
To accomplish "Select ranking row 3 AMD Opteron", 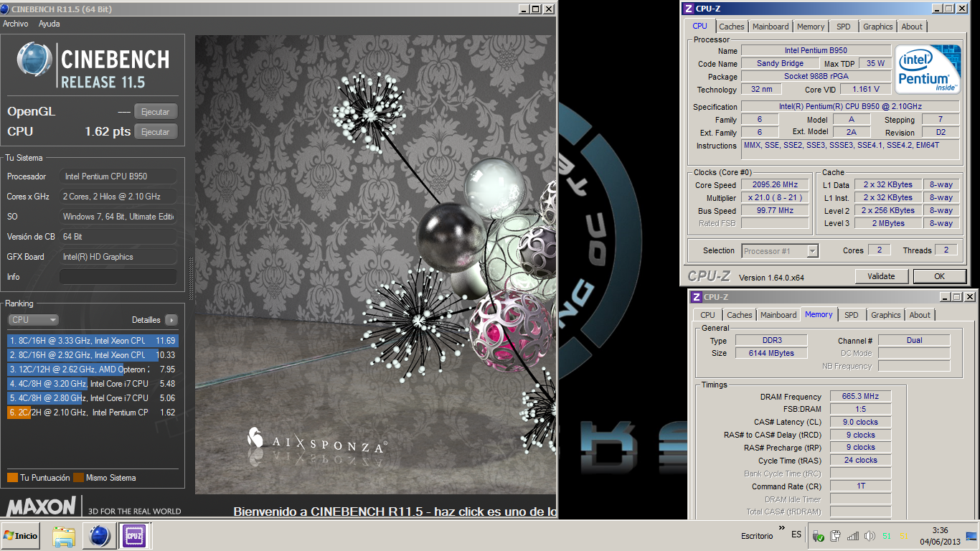I will point(93,369).
